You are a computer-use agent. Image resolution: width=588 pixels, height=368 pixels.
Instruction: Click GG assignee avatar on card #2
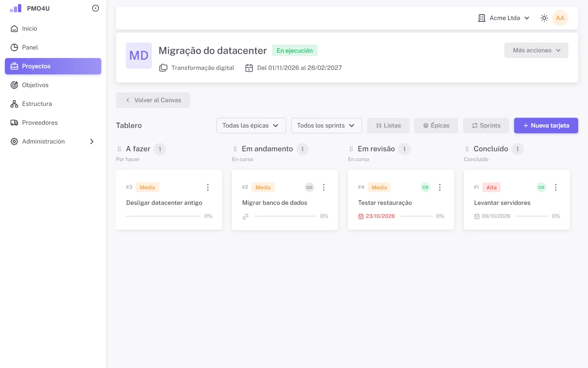click(310, 187)
